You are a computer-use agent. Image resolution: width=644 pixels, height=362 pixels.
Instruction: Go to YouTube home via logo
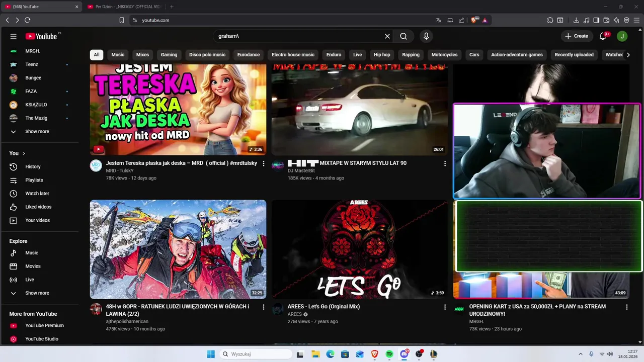(x=41, y=36)
